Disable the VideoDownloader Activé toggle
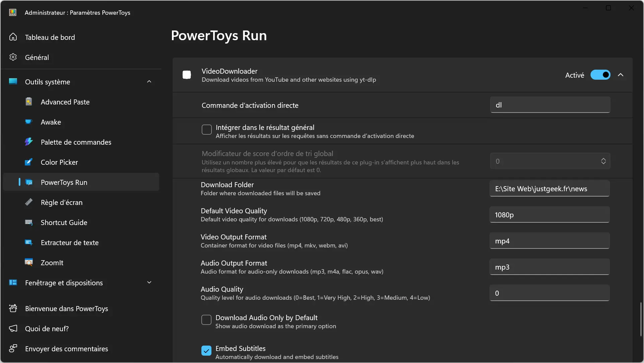Viewport: 644px width, 363px height. [600, 75]
